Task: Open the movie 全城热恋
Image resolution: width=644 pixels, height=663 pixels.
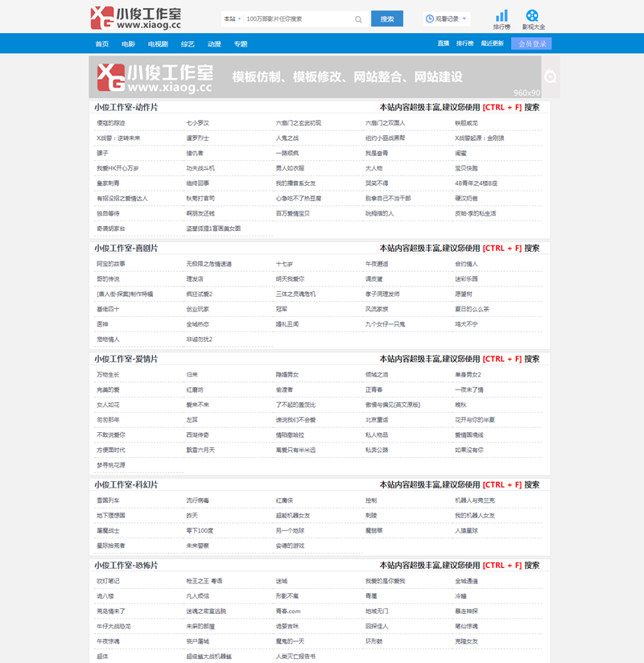Action: coord(197,324)
